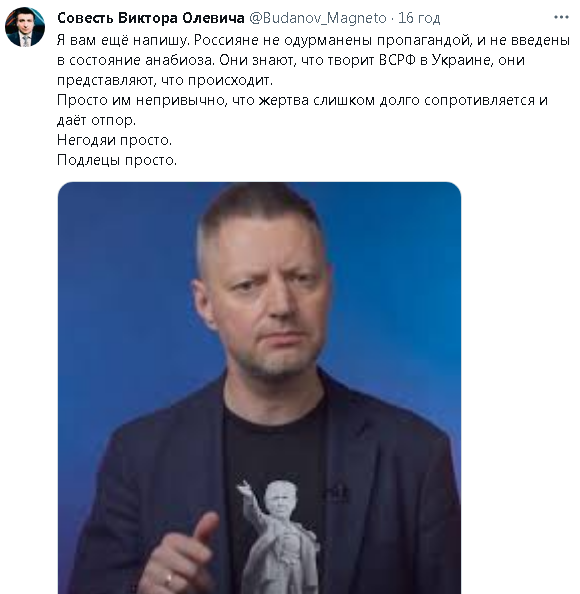Click the tweet line Подлецы просто.
580x594 pixels.
coord(117,160)
